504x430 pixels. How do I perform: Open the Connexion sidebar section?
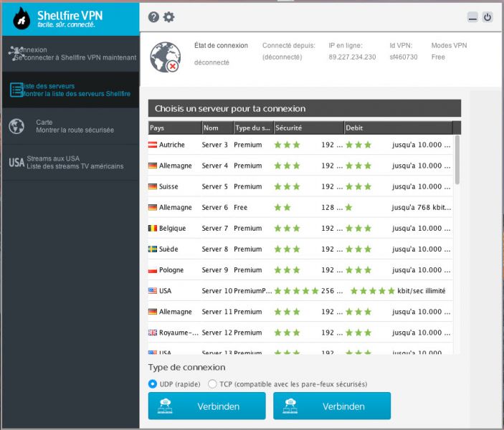point(71,54)
